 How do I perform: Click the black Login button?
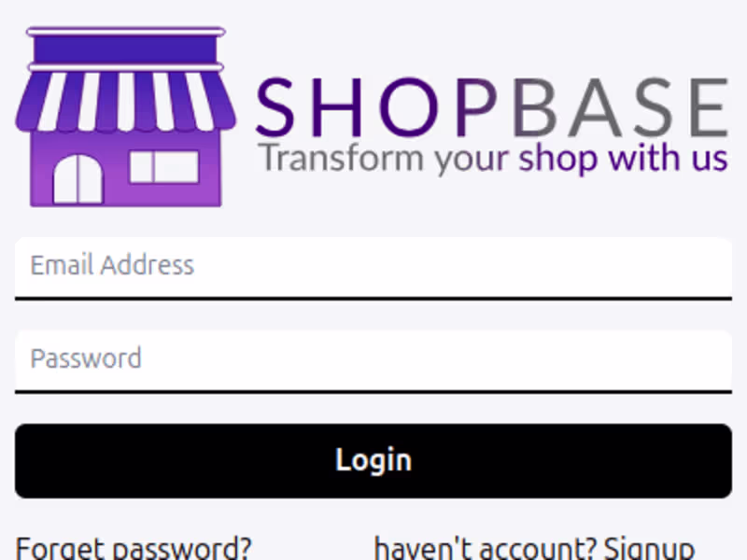373,461
